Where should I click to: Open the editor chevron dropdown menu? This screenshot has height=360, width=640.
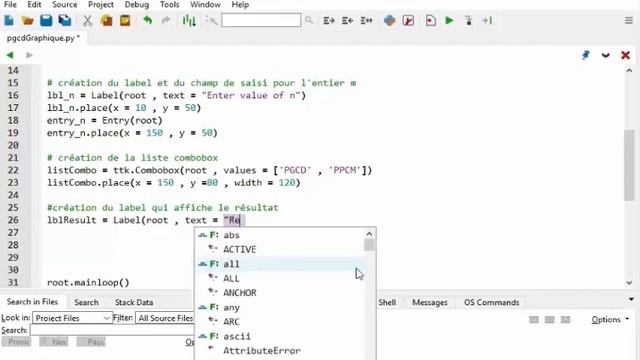click(606, 55)
